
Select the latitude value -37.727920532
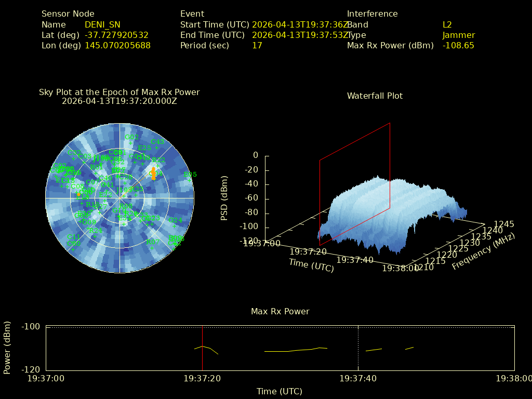(x=116, y=35)
